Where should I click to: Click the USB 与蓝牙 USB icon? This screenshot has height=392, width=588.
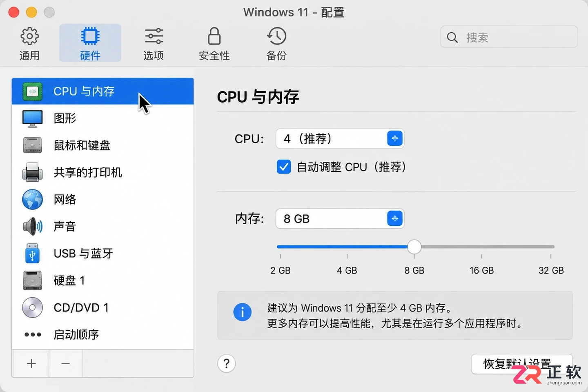coord(32,253)
